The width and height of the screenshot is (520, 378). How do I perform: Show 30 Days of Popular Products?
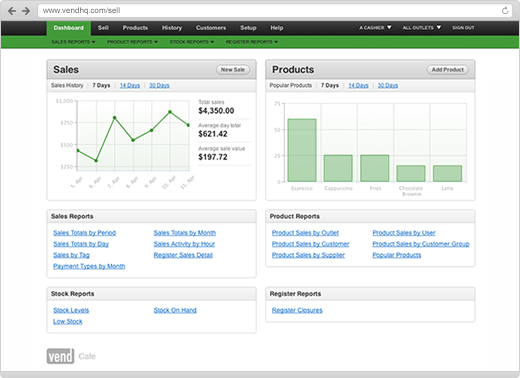point(388,85)
